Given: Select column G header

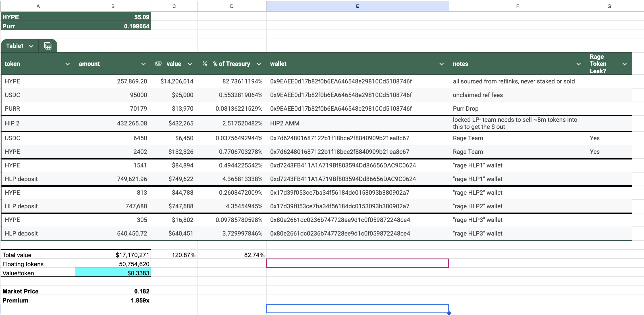Looking at the screenshot, I should pos(609,6).
